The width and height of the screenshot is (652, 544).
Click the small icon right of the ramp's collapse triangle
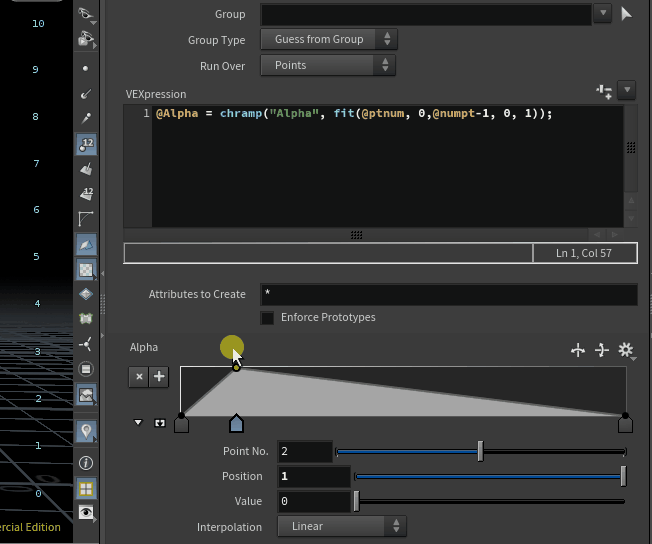tap(160, 423)
